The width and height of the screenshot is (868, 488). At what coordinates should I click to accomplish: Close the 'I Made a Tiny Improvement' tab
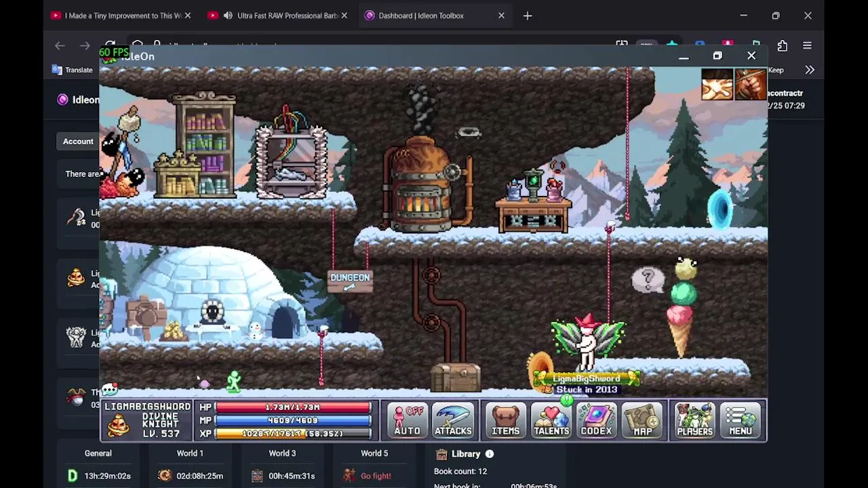point(188,16)
